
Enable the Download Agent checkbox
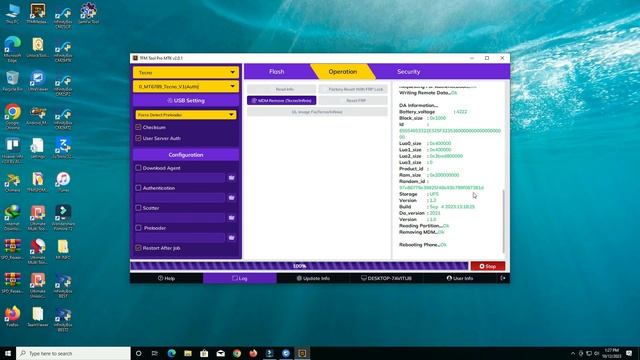click(x=138, y=168)
